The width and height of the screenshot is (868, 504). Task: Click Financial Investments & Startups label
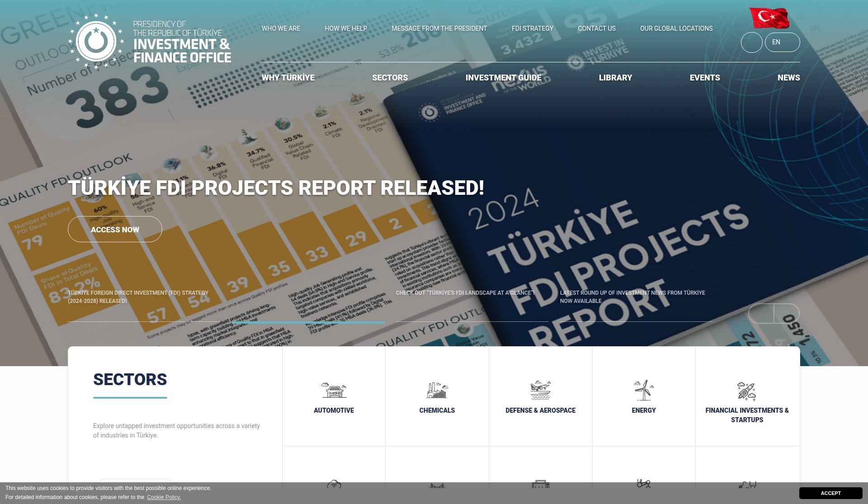747,415
